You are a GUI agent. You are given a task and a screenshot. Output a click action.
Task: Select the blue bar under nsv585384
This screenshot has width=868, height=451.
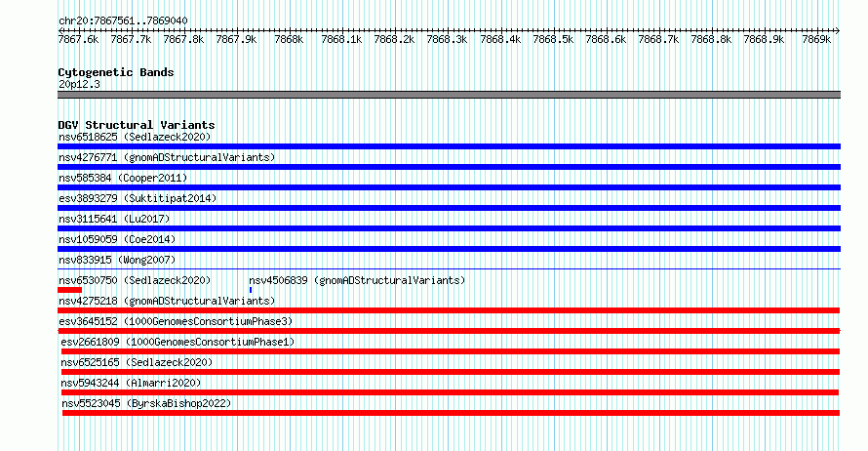click(x=449, y=187)
